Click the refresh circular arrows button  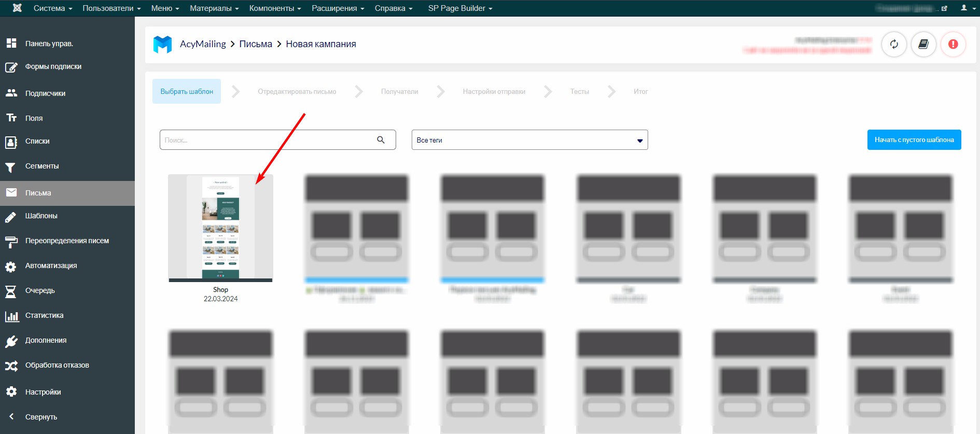tap(894, 44)
